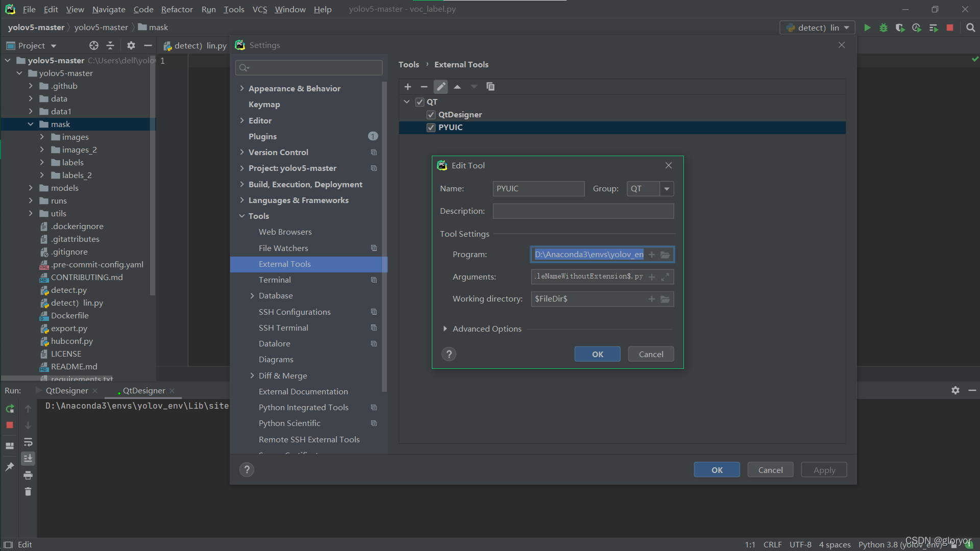The height and width of the screenshot is (551, 980).
Task: Edit the selected external tool
Action: (x=440, y=87)
